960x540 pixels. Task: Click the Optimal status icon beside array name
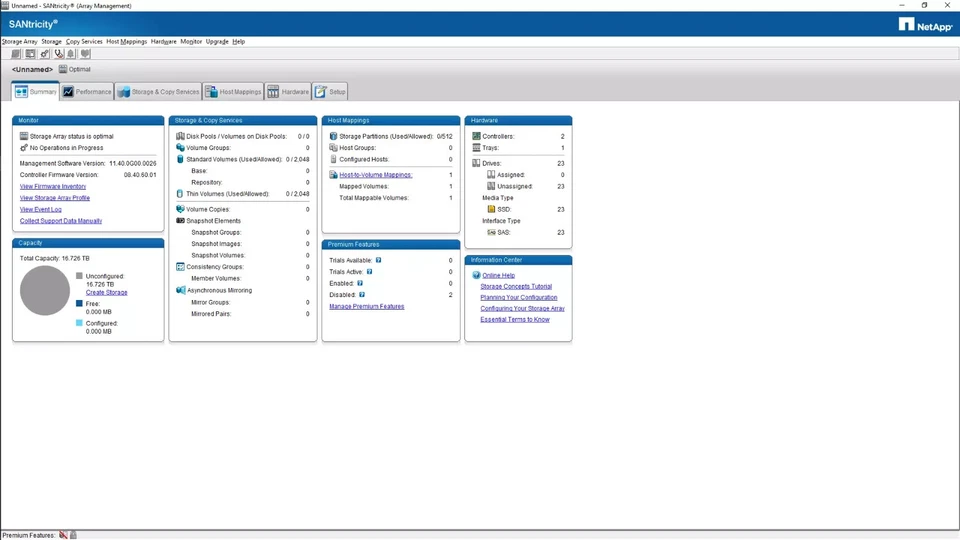tap(62, 69)
